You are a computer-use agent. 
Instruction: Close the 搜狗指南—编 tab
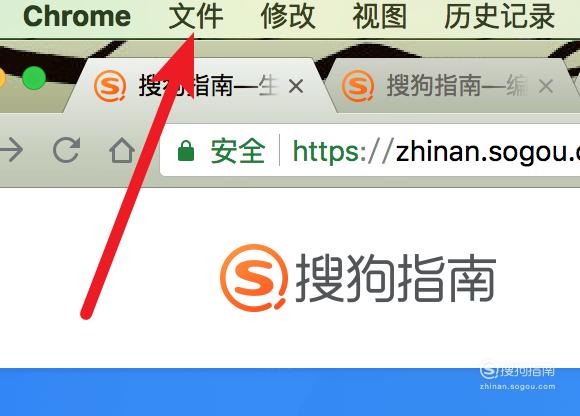click(546, 87)
